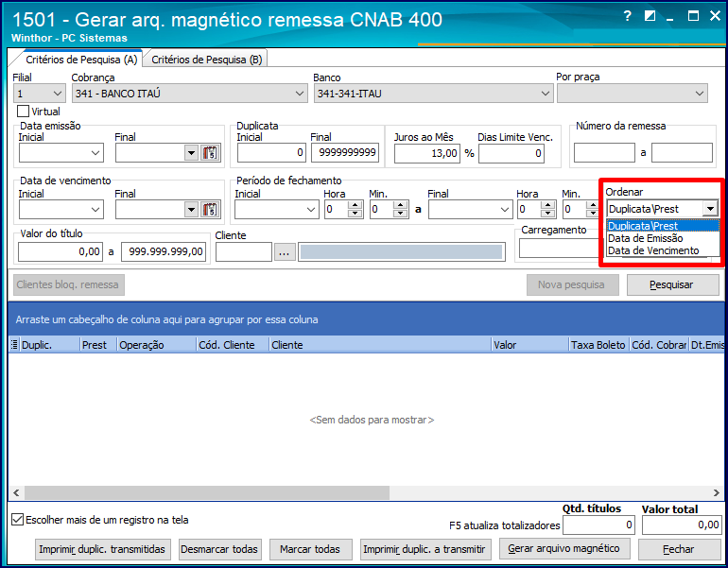The width and height of the screenshot is (728, 568).
Task: Collapse the Ordenar dropdown arrow
Action: [x=710, y=209]
